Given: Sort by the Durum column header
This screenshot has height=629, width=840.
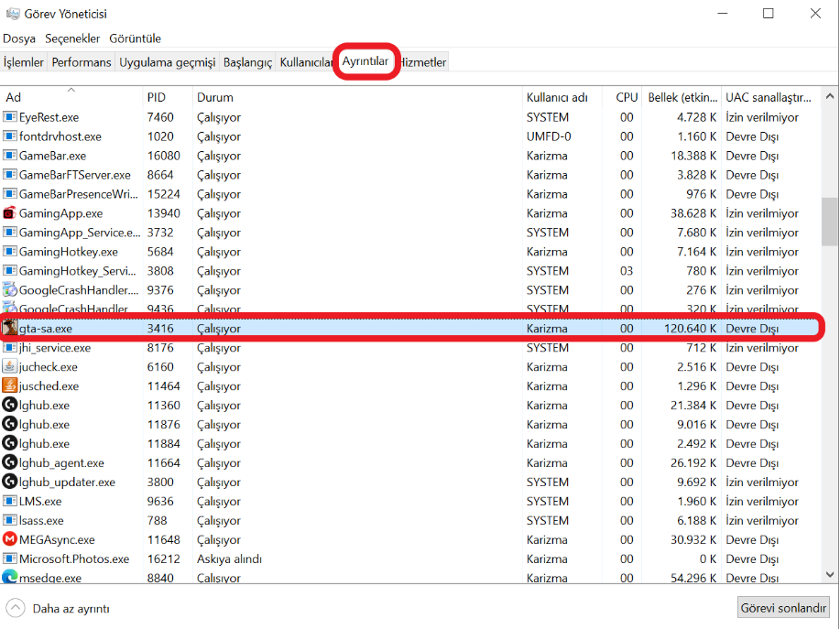Looking at the screenshot, I should point(357,97).
